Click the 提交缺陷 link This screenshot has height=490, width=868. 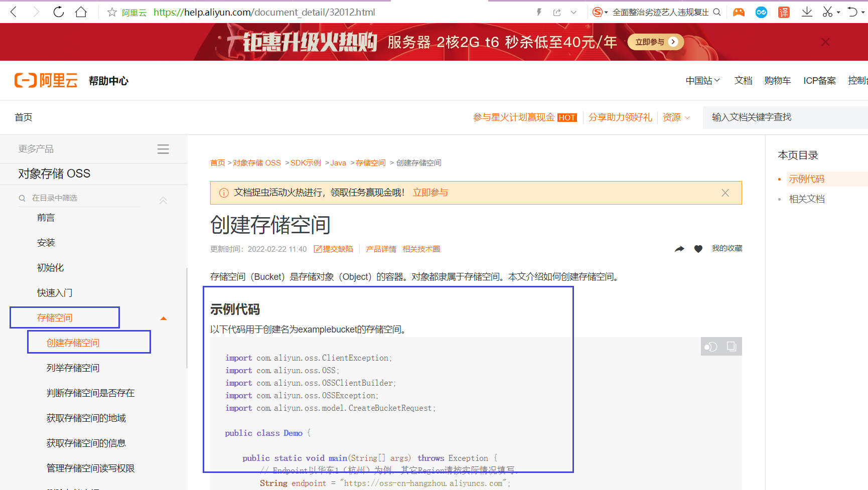point(334,249)
